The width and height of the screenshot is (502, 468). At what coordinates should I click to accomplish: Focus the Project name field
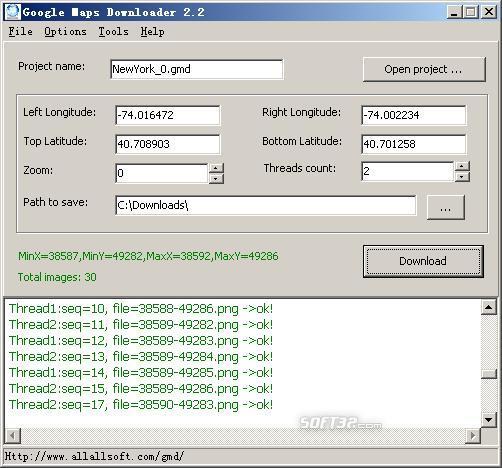coord(197,69)
